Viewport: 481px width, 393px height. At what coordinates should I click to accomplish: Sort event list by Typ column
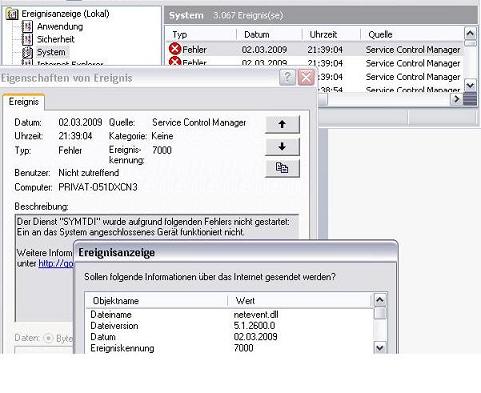[x=201, y=34]
